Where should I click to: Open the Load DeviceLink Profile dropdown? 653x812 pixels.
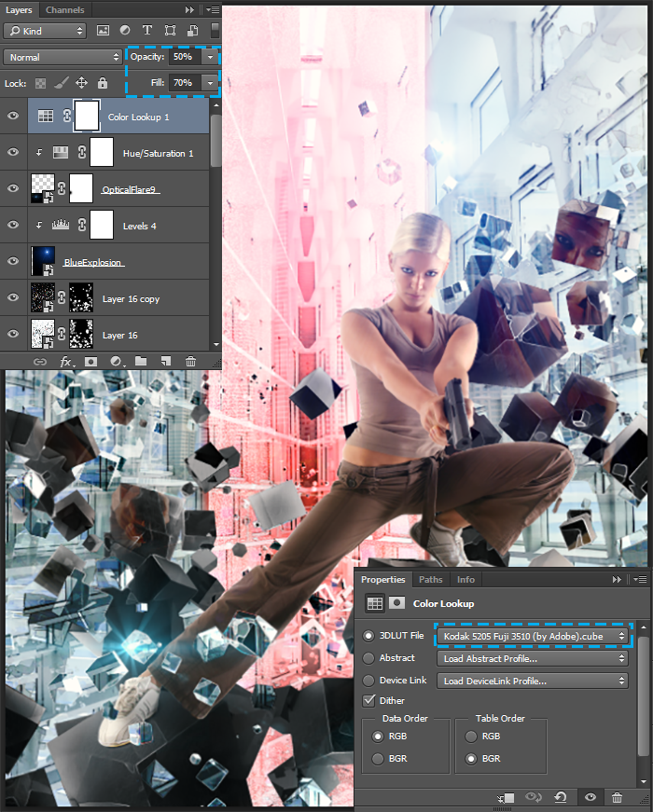point(533,681)
